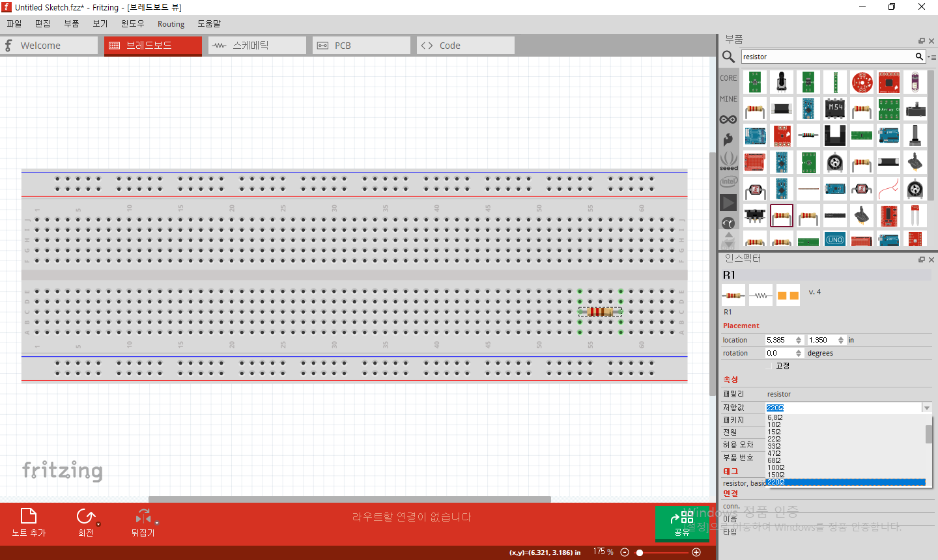Show the PCB footprint image of R1
938x560 pixels.
(788, 295)
